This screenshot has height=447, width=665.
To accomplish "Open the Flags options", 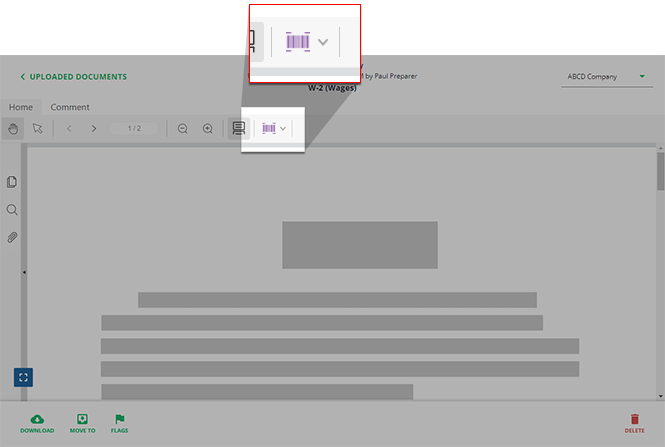I will [120, 424].
